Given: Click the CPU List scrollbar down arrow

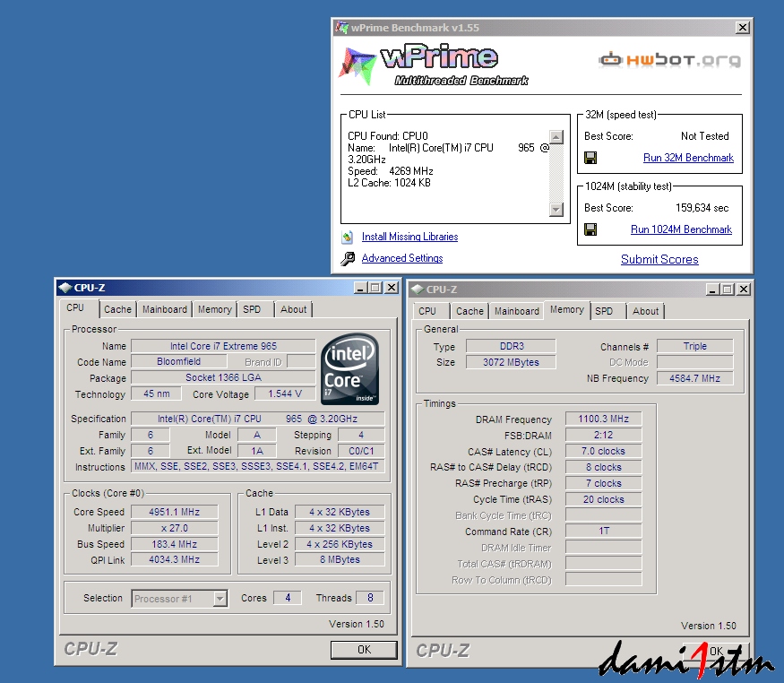Looking at the screenshot, I should click(556, 209).
